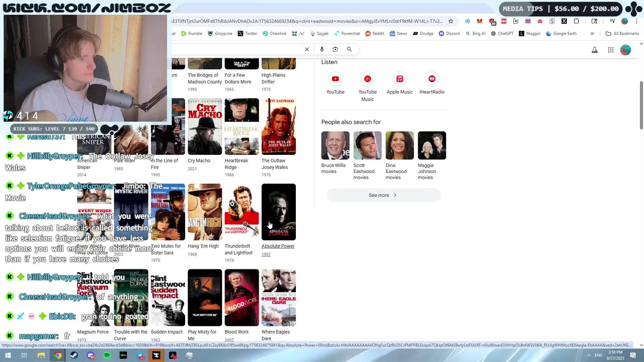644x362 pixels.
Task: Select Dina Eastwood movies suggestion
Action: pos(399,156)
